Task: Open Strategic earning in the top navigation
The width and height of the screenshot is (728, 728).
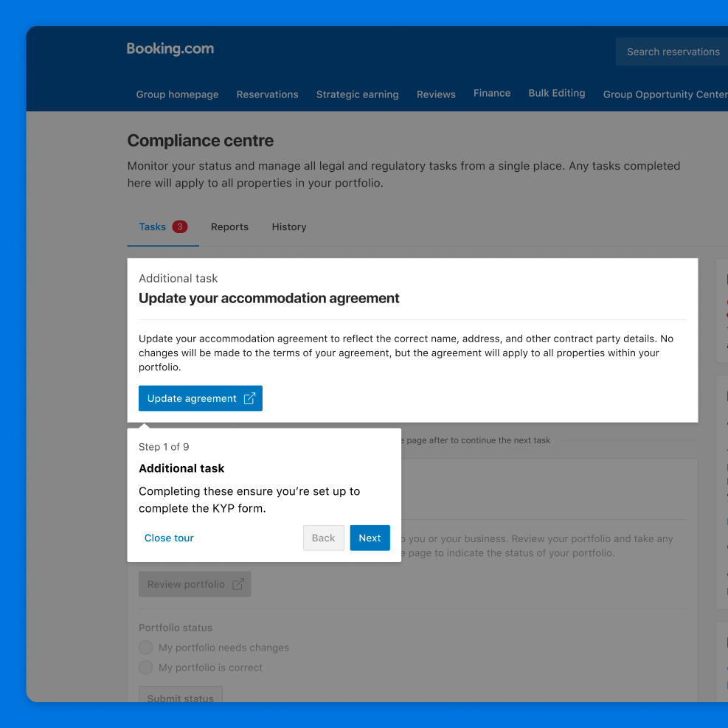Action: point(357,94)
